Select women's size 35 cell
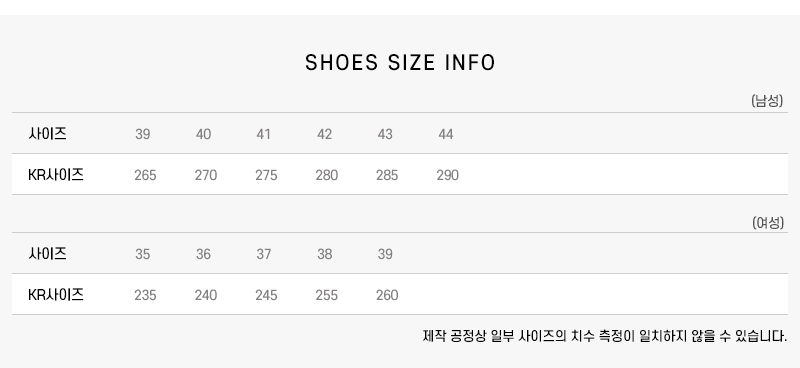 click(x=142, y=254)
